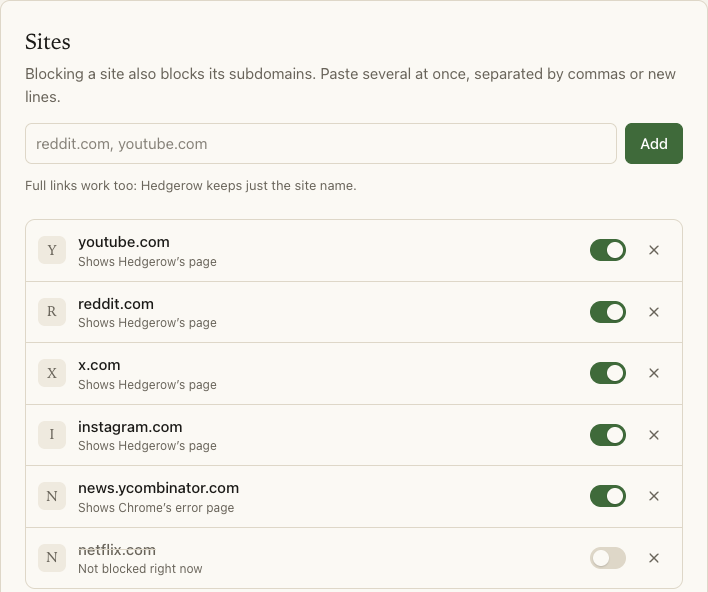Disable the news.ycombinator.com toggle
The height and width of the screenshot is (592, 708).
tap(608, 496)
